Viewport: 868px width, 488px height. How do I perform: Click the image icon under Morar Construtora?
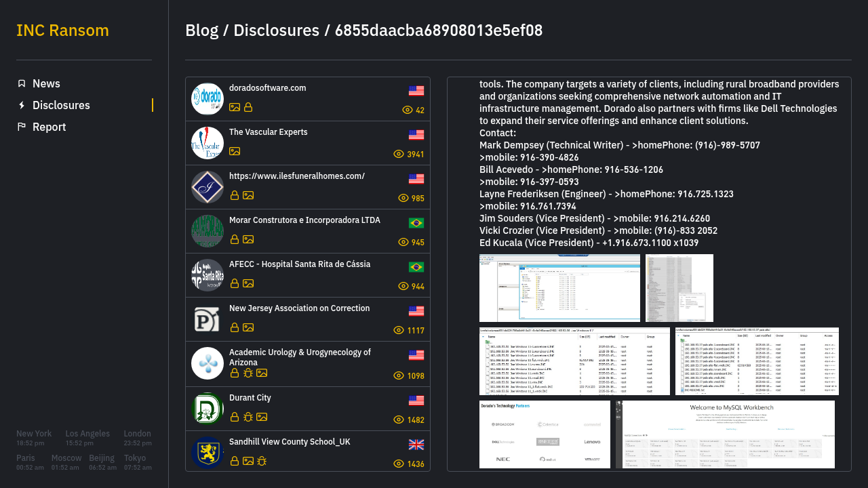pos(248,239)
